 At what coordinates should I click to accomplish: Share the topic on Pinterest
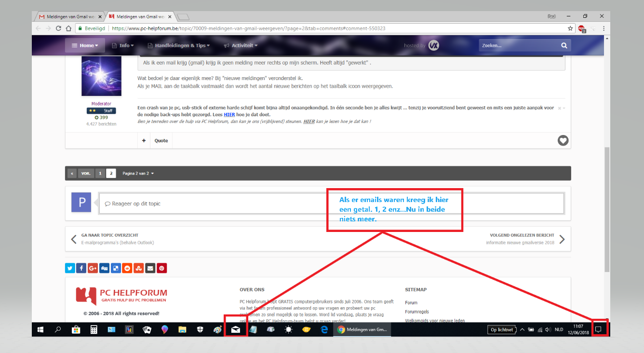point(162,268)
